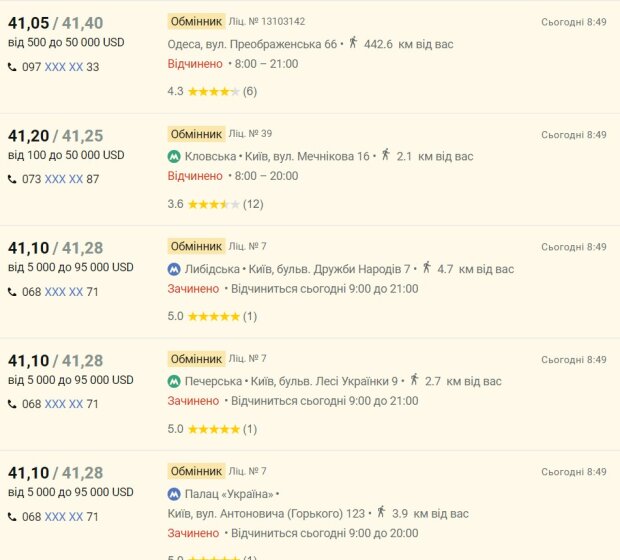The image size is (620, 560).
Task: Click the phone icon beside the 073 number
Action: tap(12, 179)
